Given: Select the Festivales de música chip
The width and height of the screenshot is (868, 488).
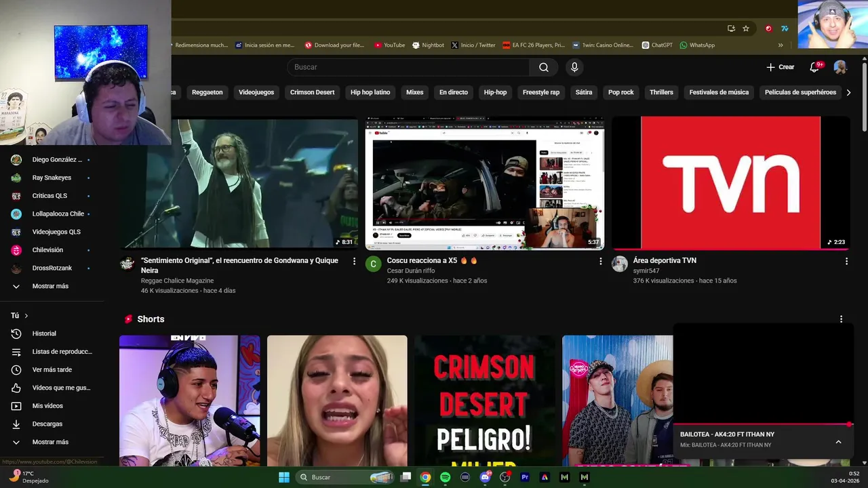Looking at the screenshot, I should point(719,92).
